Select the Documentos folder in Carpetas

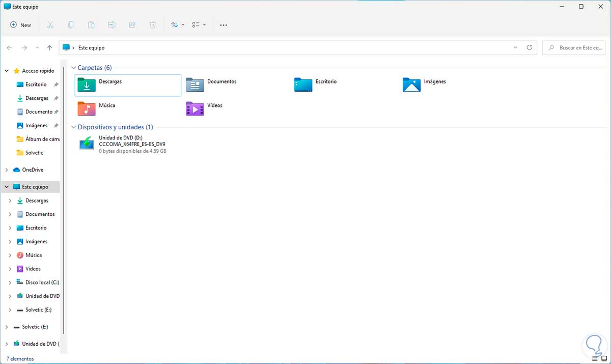236,85
